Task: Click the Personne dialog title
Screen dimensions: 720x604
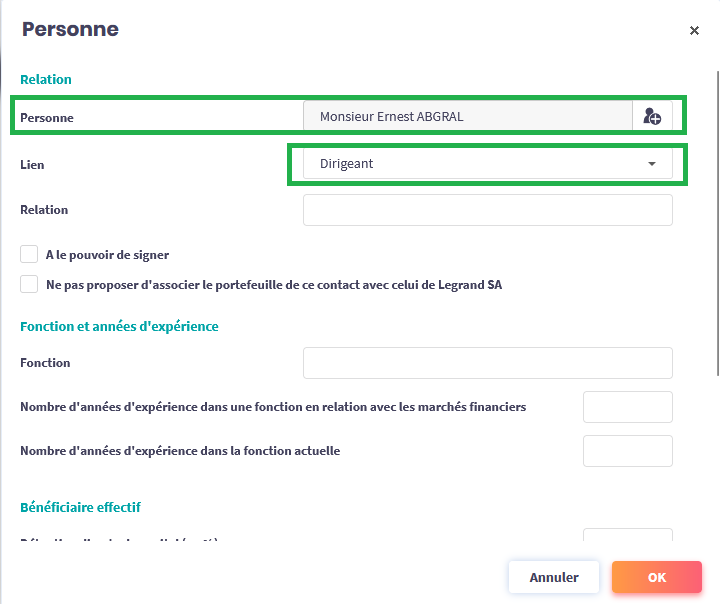Action: click(70, 30)
